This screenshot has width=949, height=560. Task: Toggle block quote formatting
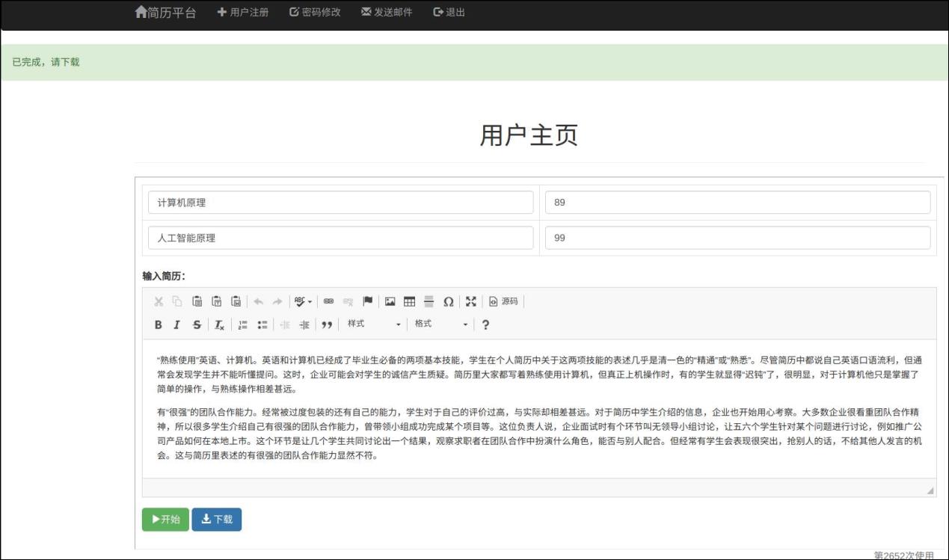pos(326,324)
